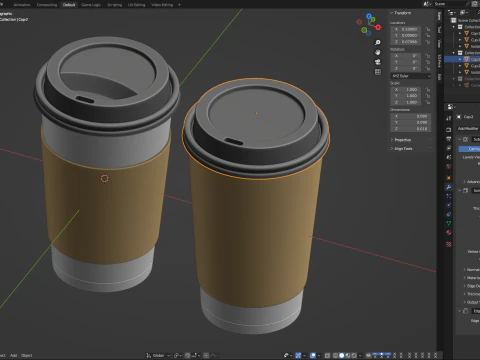This screenshot has height=360, width=480.
Task: Click Scale Z value field
Action: coord(406,102)
